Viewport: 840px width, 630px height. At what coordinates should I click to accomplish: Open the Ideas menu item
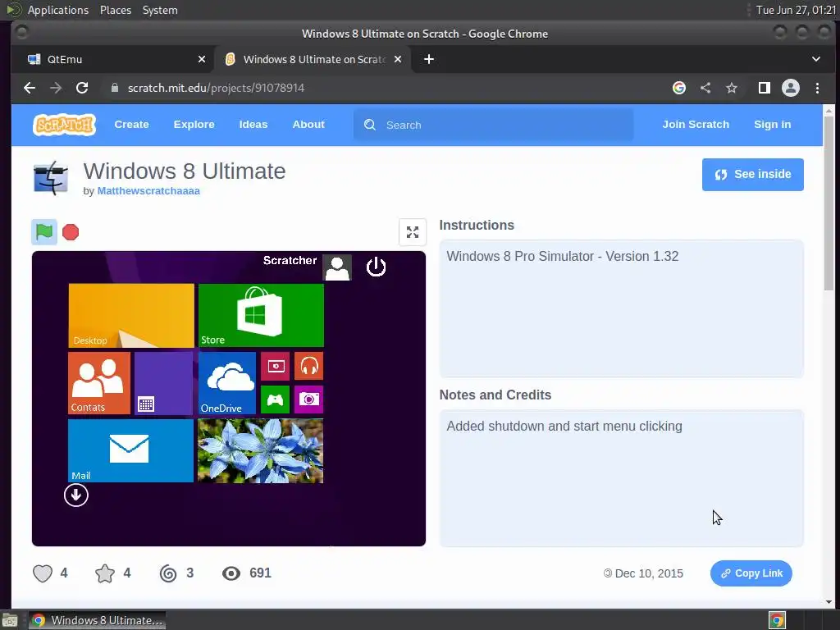click(253, 125)
